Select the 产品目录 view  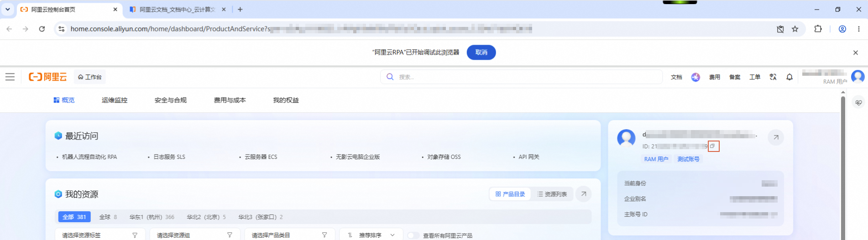510,194
